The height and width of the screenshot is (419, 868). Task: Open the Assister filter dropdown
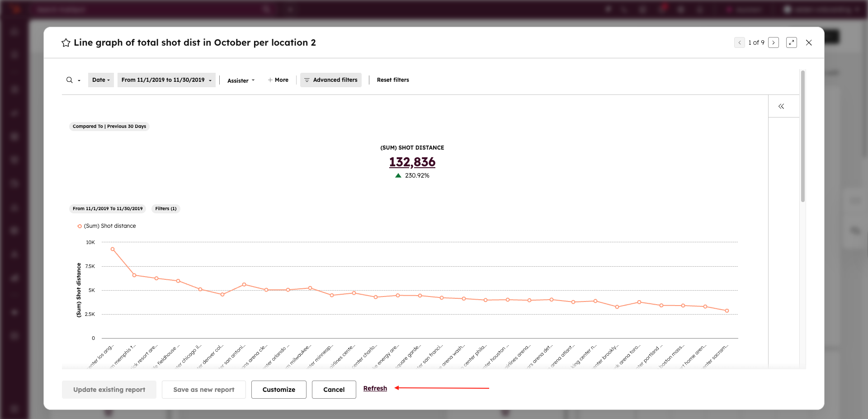pos(241,80)
